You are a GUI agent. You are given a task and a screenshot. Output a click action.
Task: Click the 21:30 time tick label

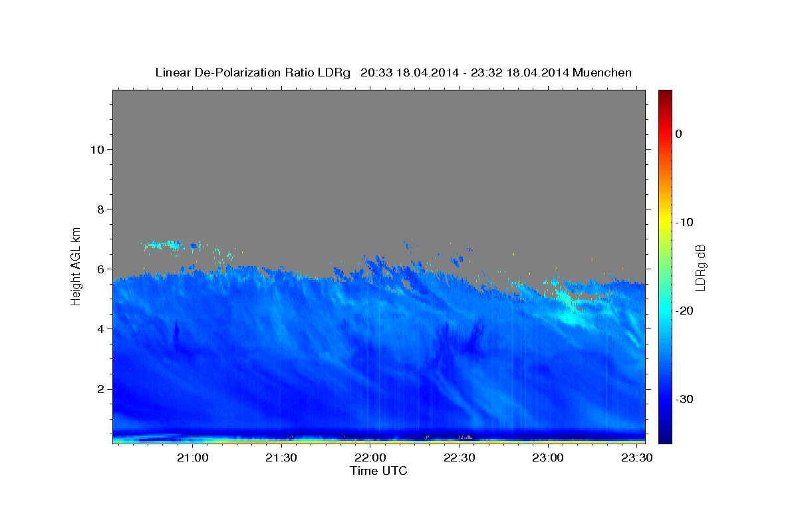point(281,458)
